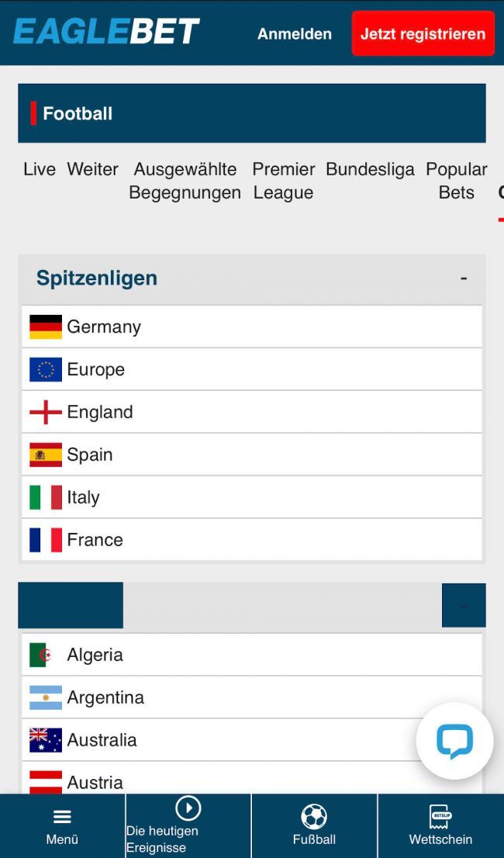Select the Argentina flag icon
The image size is (504, 858).
pyautogui.click(x=46, y=697)
